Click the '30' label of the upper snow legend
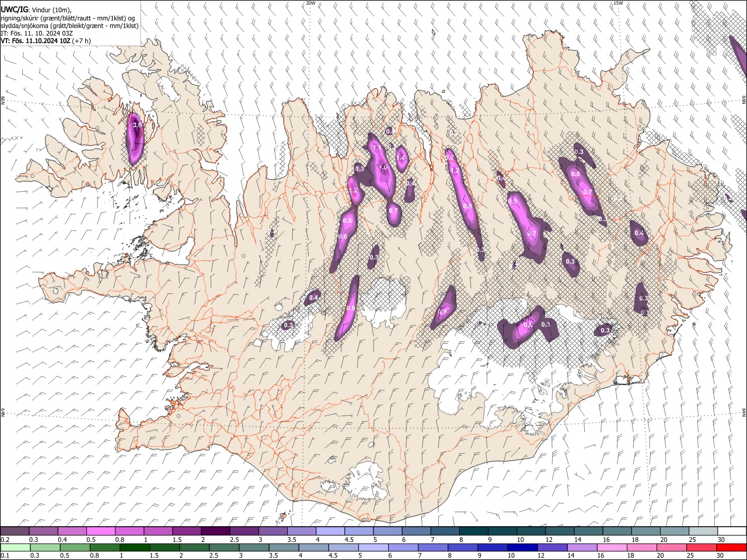Image resolution: width=747 pixels, height=560 pixels. coord(721,539)
